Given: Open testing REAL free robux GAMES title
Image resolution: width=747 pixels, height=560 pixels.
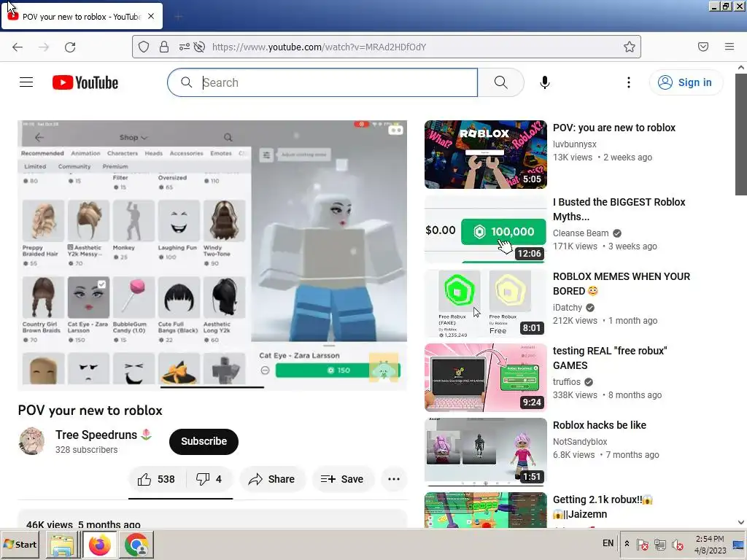Looking at the screenshot, I should click(610, 358).
